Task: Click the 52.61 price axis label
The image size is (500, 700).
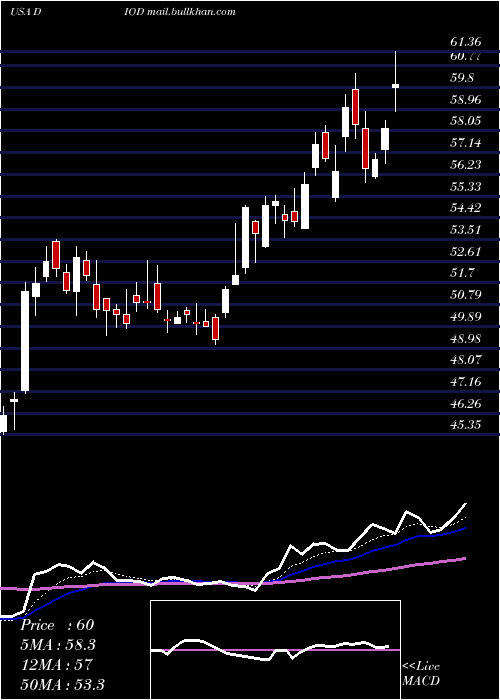Action: pos(466,251)
